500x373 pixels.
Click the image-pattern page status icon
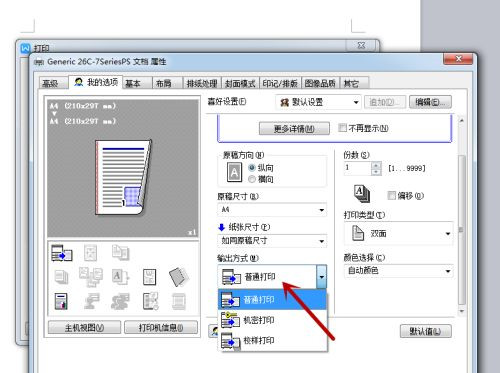tap(149, 277)
